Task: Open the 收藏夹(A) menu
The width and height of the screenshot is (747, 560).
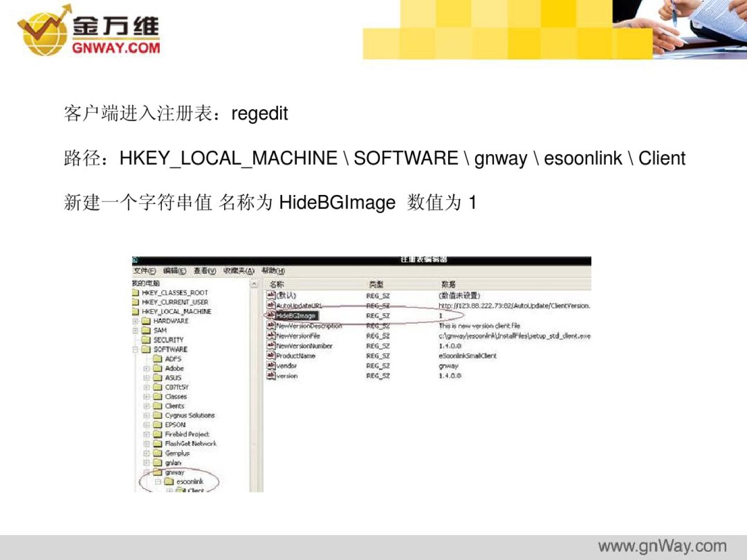Action: point(239,271)
